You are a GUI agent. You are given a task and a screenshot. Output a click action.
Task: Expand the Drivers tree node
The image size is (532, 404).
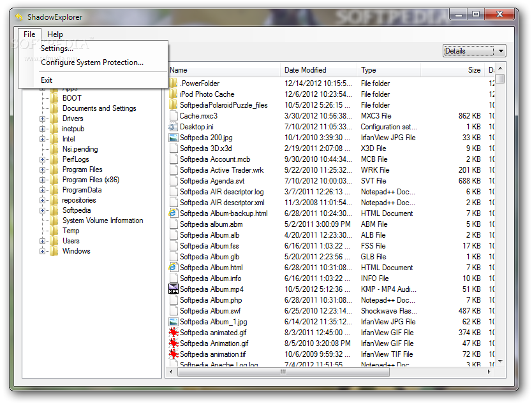[x=42, y=119]
